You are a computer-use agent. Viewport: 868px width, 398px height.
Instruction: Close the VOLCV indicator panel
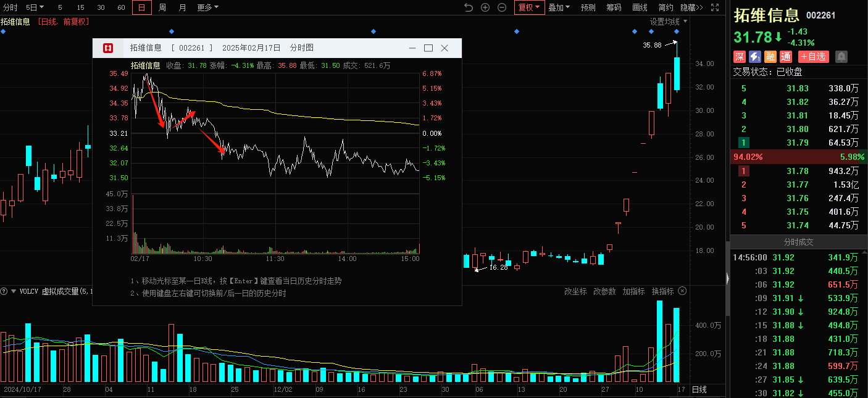click(682, 291)
